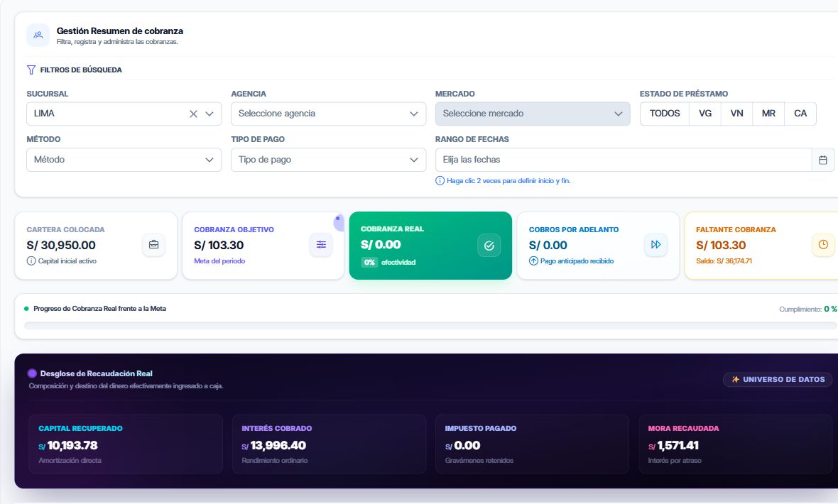This screenshot has width=838, height=504.
Task: Select the VN loan status filter
Action: [x=737, y=114]
